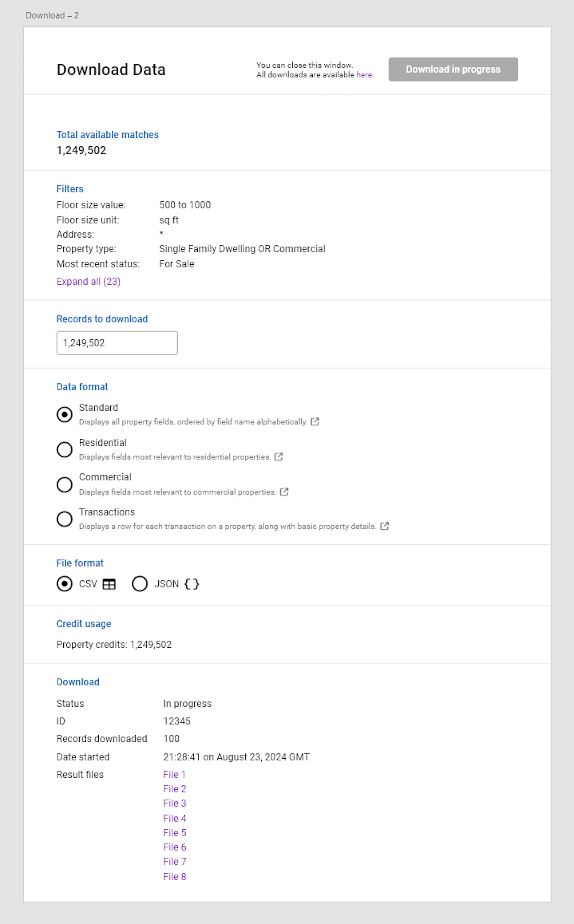Select the Commercial data format option
Screen dimensions: 574x924
pos(65,484)
